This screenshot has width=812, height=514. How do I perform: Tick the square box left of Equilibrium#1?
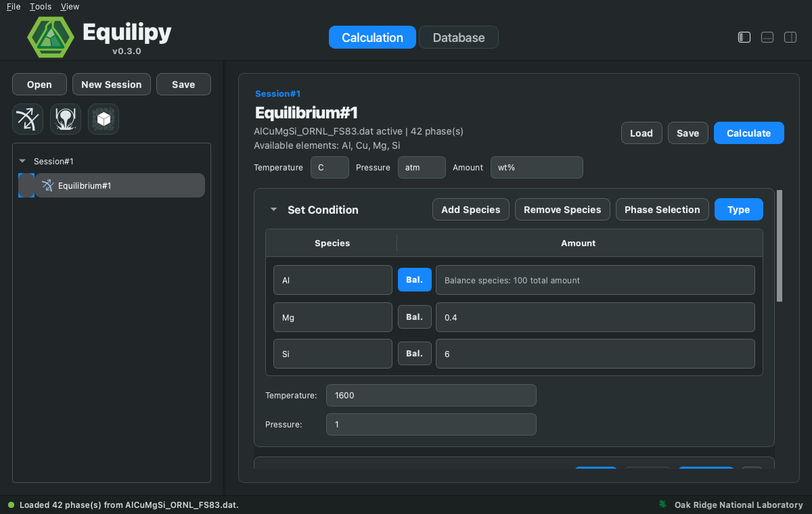click(26, 185)
